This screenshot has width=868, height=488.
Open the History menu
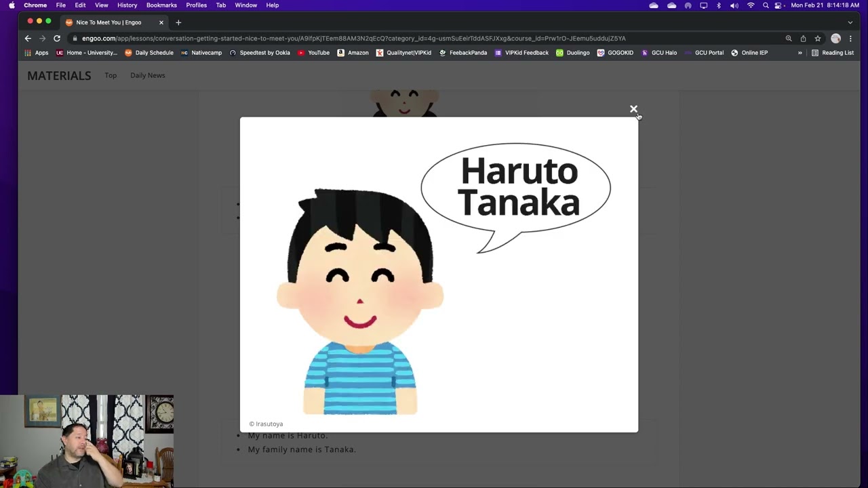pos(127,5)
